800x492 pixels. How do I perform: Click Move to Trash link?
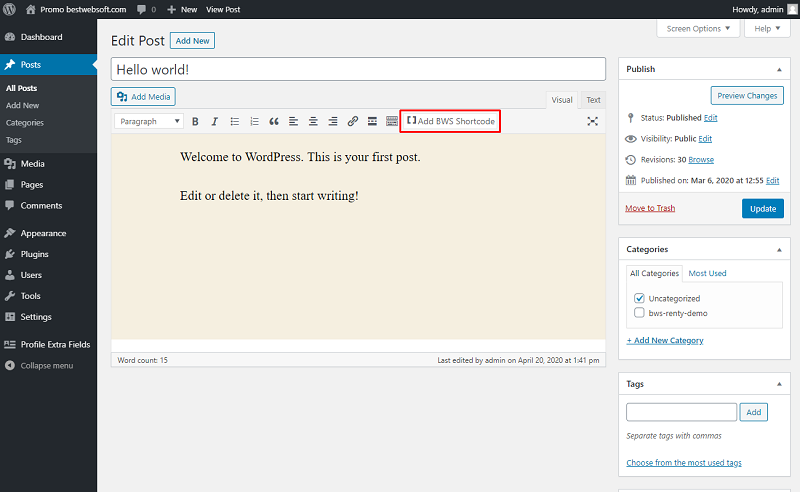pos(650,208)
